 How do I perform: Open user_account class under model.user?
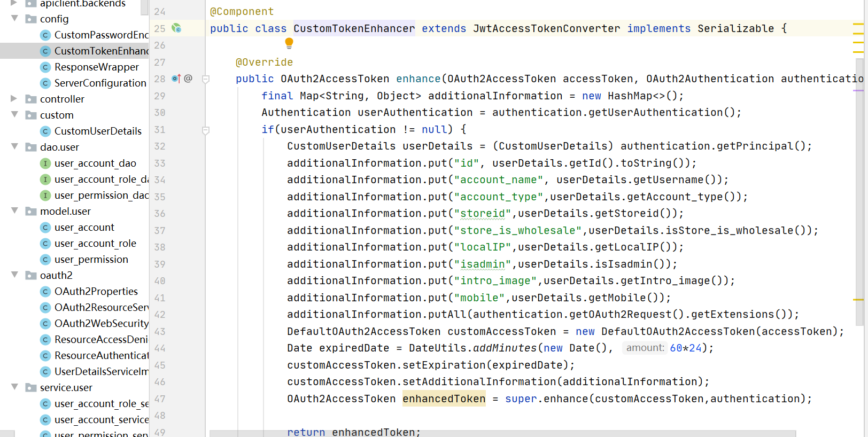coord(84,227)
